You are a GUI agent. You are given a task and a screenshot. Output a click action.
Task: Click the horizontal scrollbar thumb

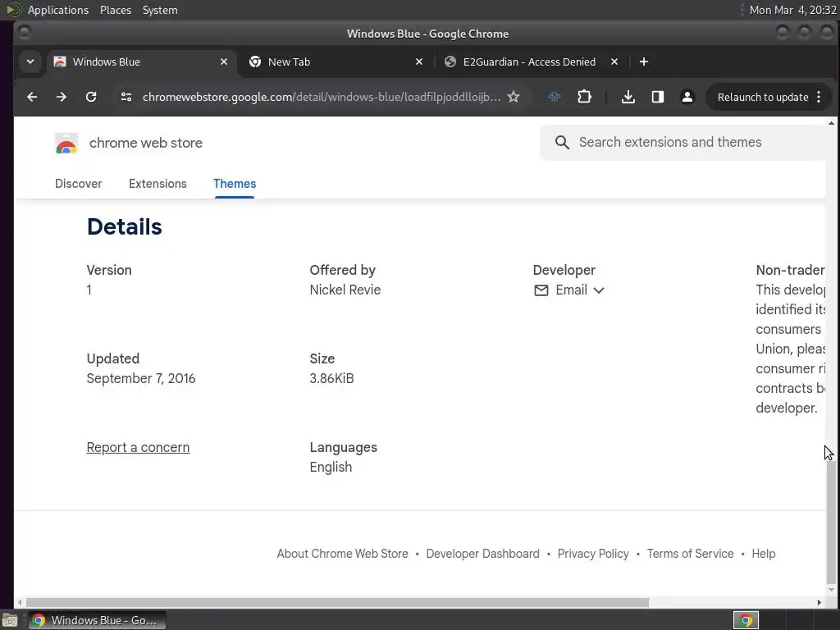(337, 603)
